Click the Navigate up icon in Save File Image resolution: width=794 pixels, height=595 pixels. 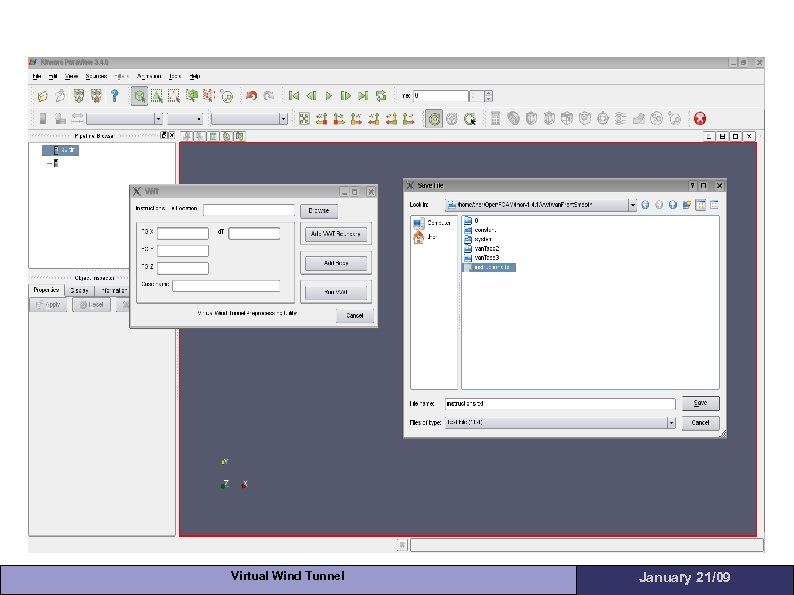672,205
